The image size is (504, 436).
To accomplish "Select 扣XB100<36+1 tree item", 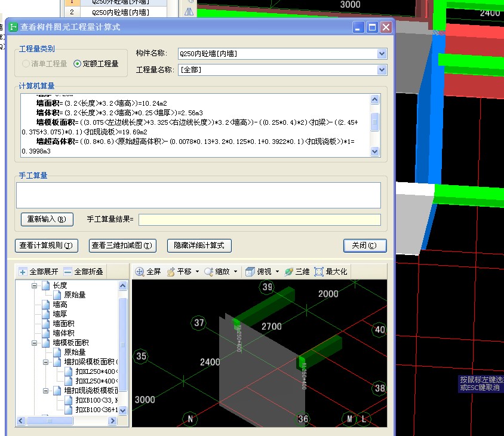I will (x=96, y=410).
